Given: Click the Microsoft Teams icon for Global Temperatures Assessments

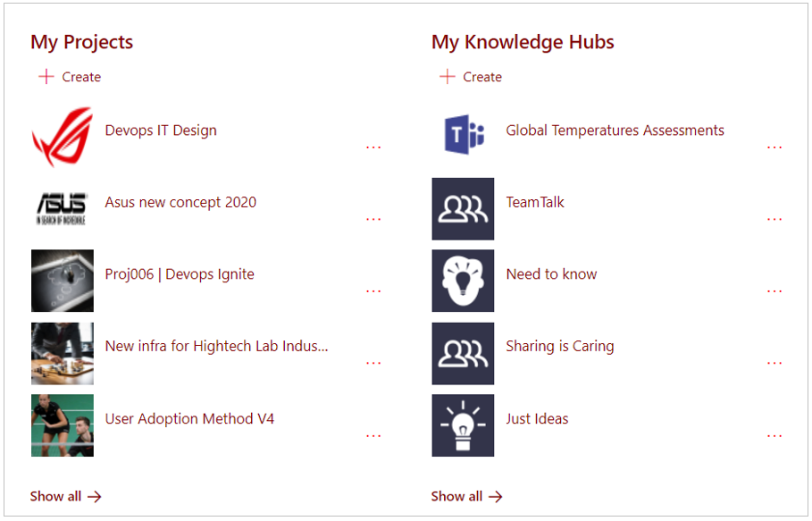Looking at the screenshot, I should click(463, 136).
